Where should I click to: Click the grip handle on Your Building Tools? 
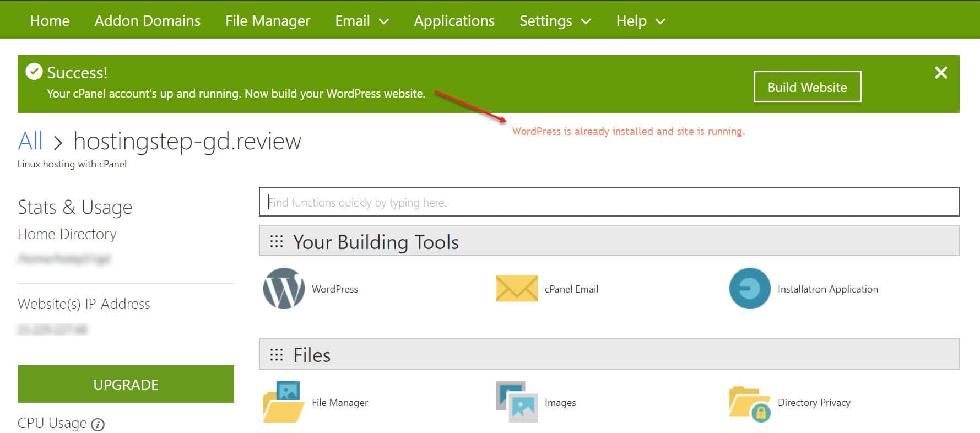pos(277,241)
